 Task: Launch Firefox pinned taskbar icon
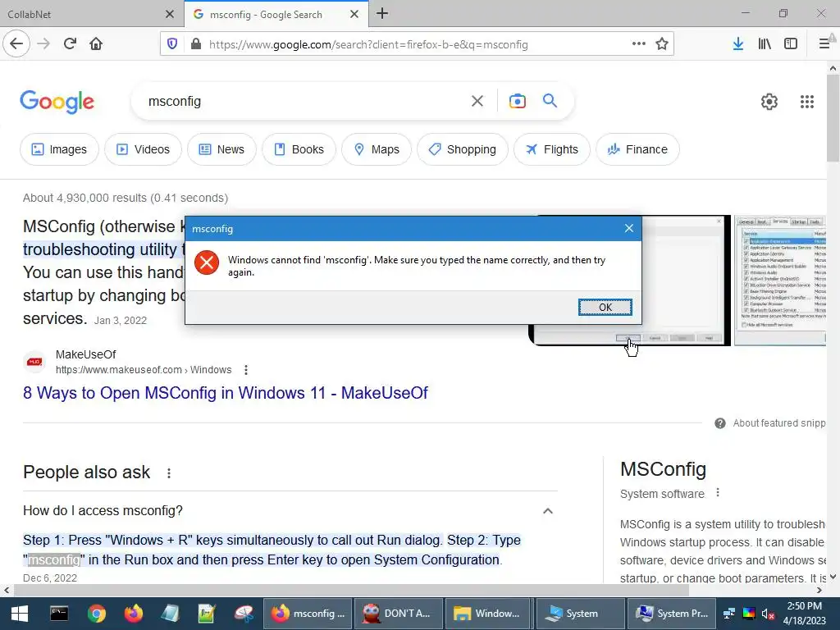coord(134,614)
